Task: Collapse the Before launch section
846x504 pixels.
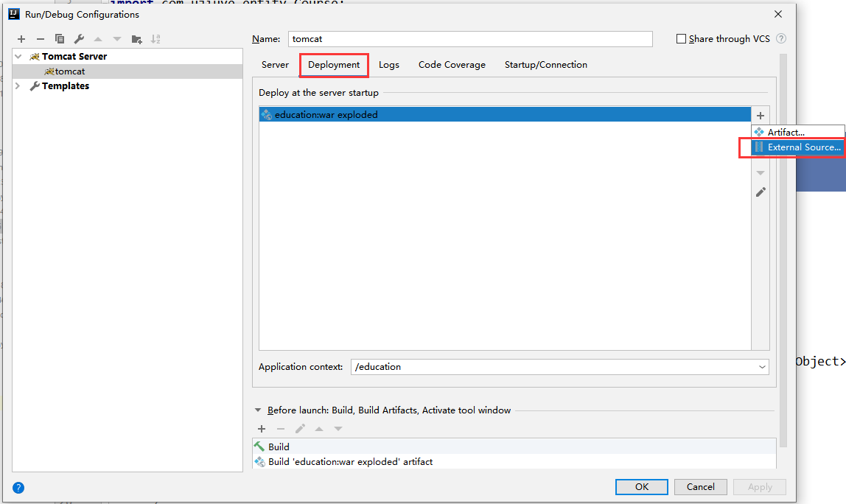Action: (x=258, y=410)
